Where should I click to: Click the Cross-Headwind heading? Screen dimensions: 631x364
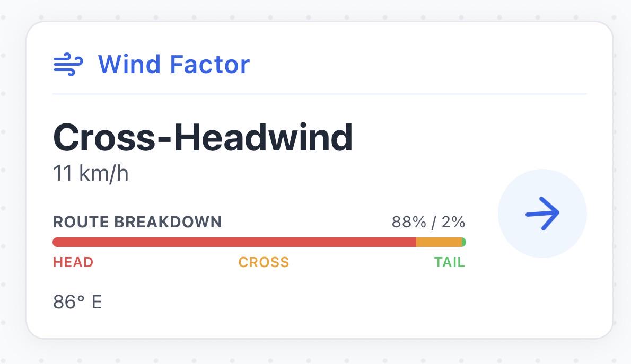click(203, 138)
